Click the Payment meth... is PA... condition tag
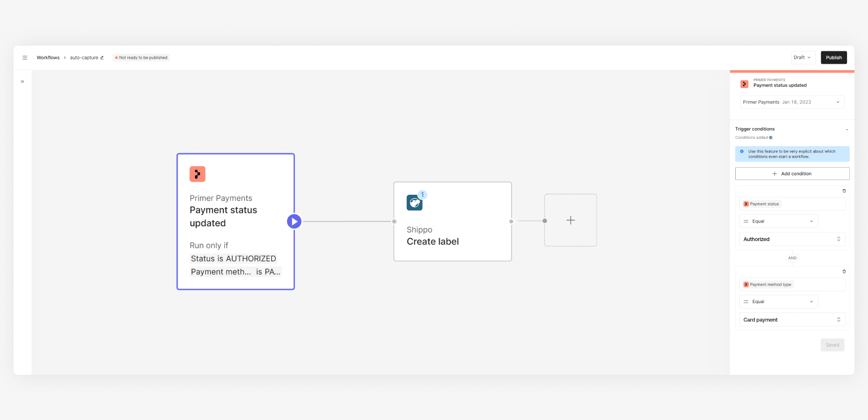The width and height of the screenshot is (868, 420). 236,272
